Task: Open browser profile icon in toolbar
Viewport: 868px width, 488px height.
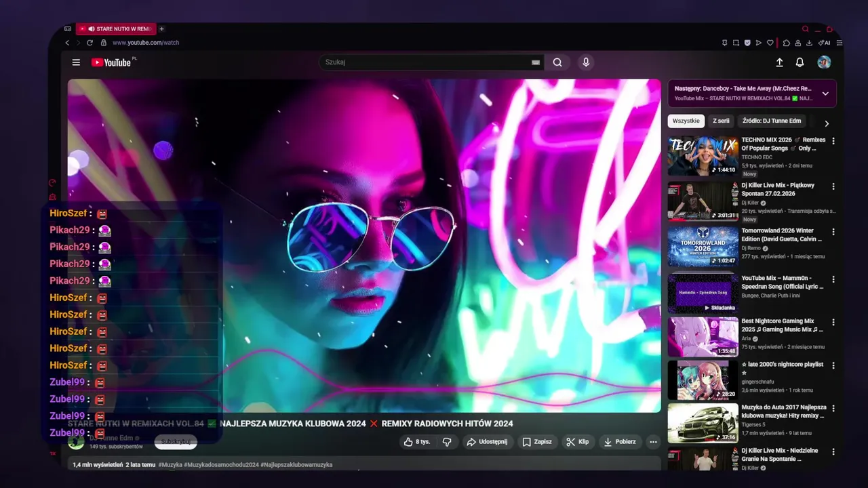Action: point(798,43)
